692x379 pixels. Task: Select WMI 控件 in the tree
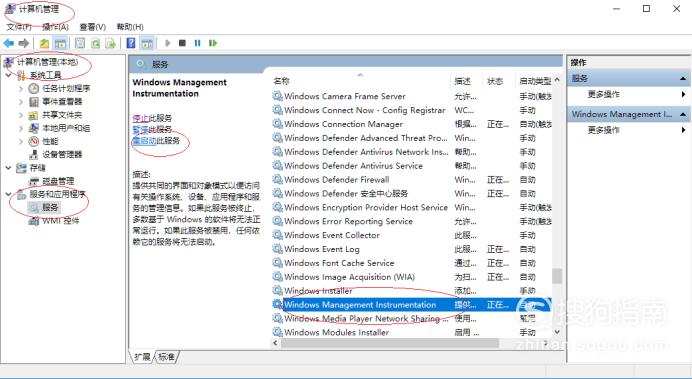[60, 221]
